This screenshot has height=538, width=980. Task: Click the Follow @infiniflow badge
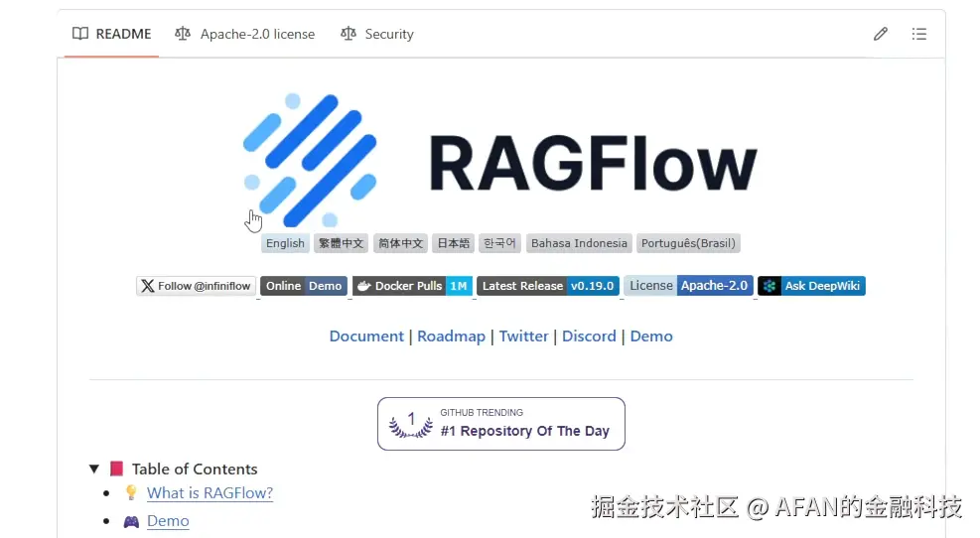coord(197,286)
